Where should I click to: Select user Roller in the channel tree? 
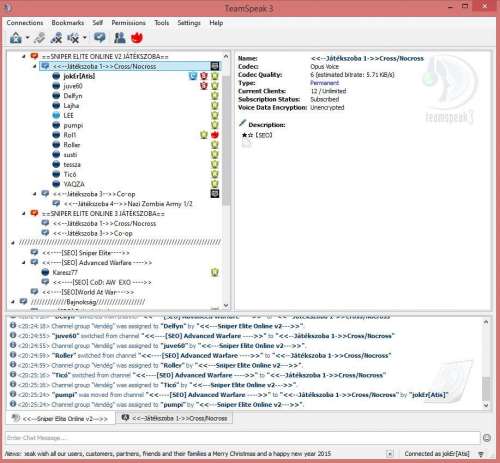tap(72, 145)
